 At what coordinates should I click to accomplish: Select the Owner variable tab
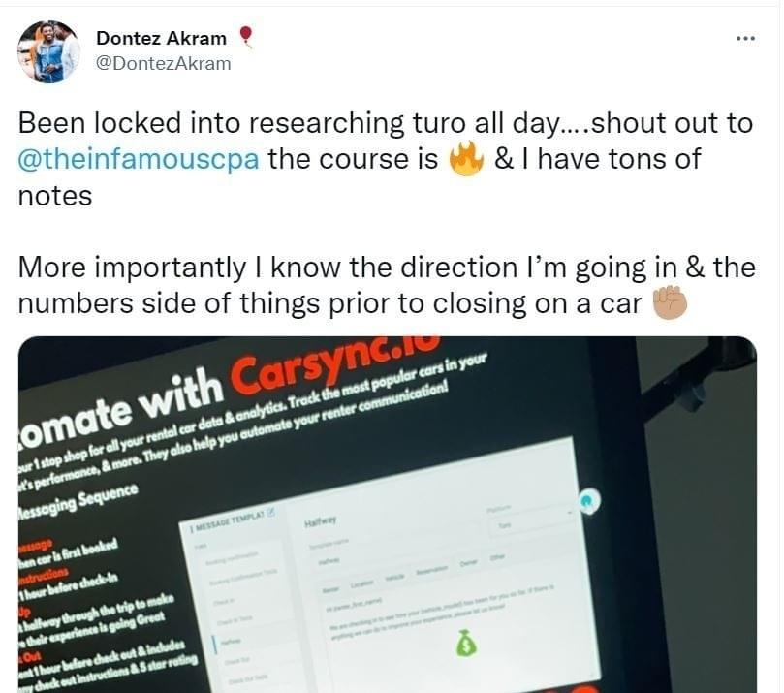(468, 563)
